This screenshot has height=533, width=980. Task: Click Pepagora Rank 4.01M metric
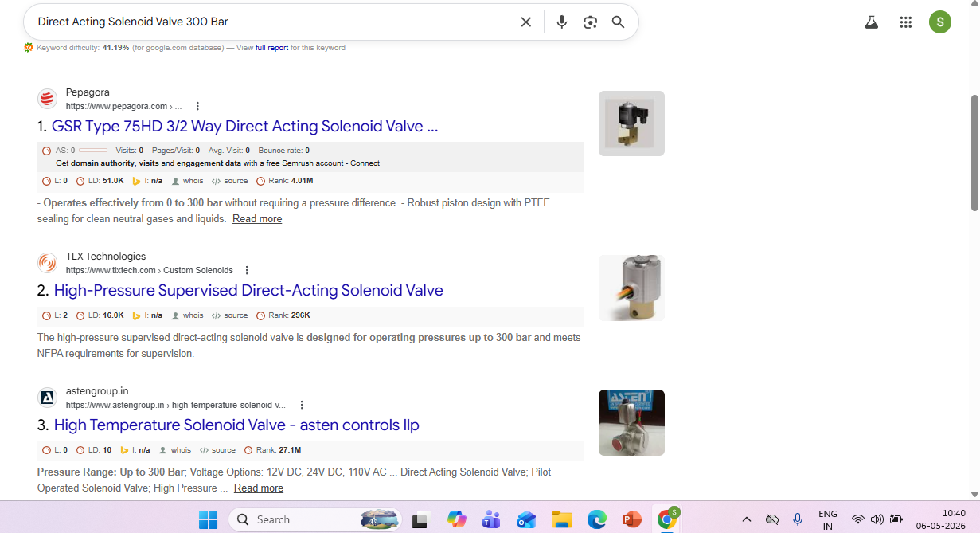285,181
